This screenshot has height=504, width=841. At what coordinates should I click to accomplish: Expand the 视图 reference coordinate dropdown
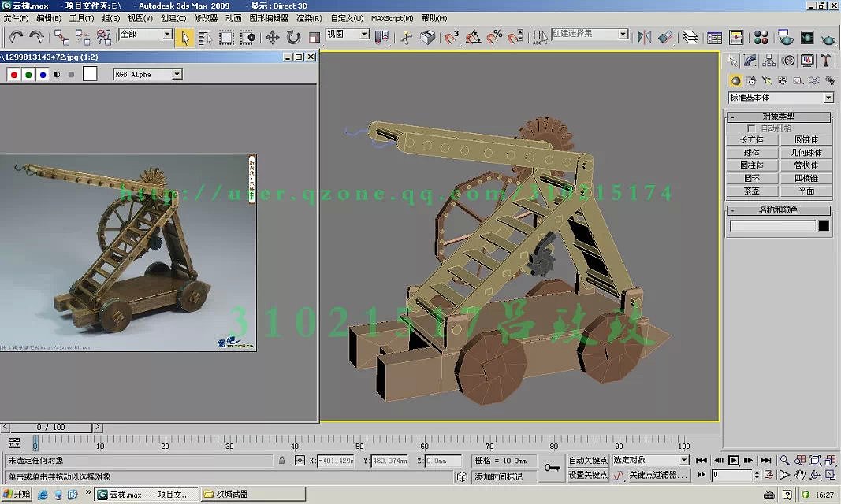point(365,35)
